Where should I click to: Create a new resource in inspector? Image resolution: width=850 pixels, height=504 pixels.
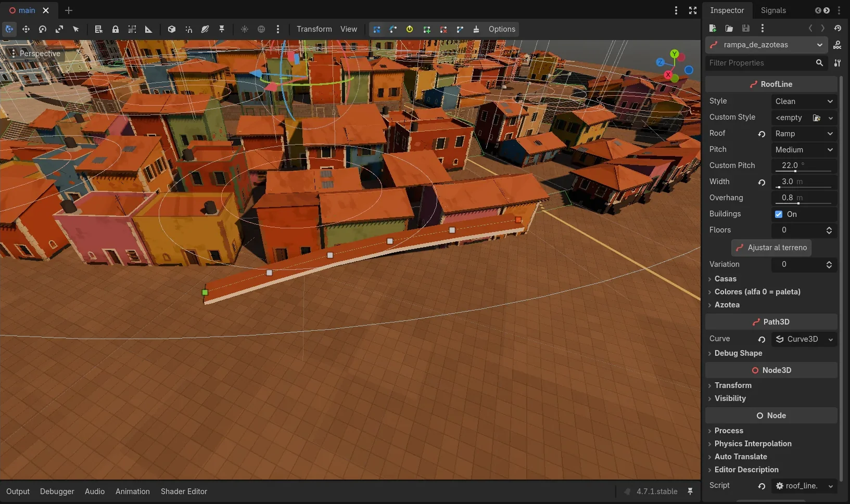point(713,28)
